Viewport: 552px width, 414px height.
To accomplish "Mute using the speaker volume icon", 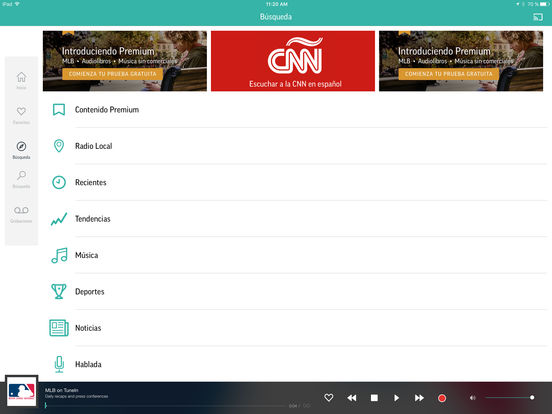I will pyautogui.click(x=472, y=398).
